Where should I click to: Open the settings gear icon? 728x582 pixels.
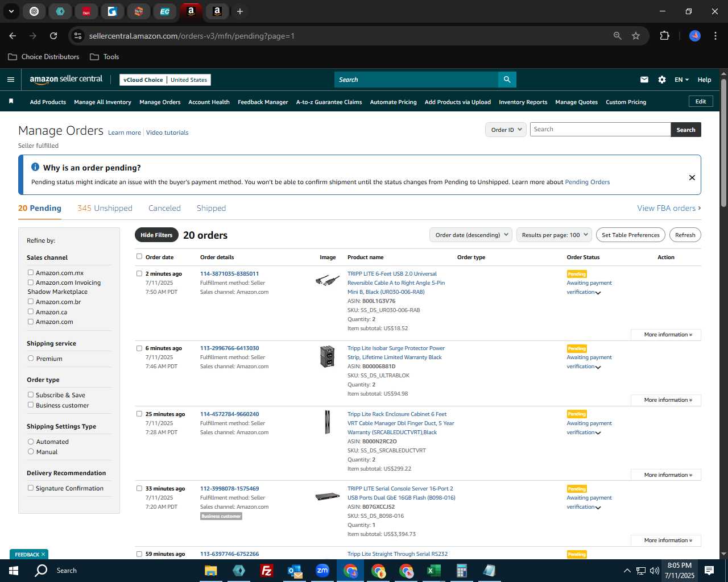pos(662,80)
